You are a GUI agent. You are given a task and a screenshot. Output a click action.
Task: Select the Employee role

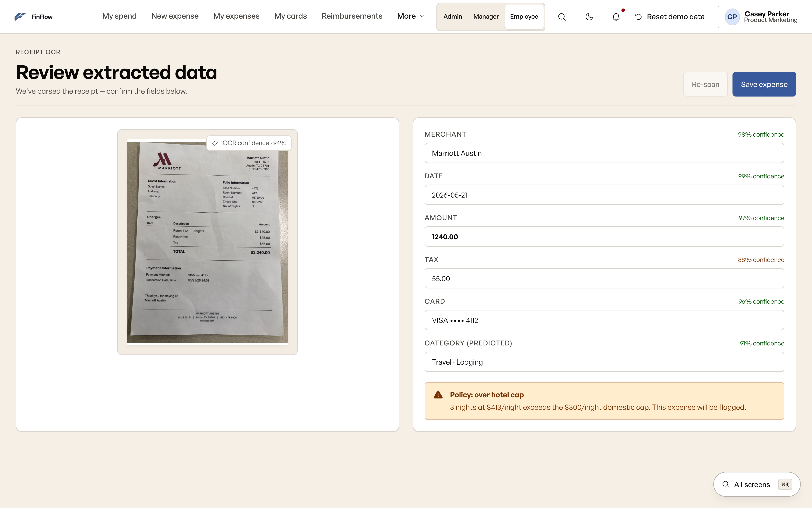(x=524, y=17)
